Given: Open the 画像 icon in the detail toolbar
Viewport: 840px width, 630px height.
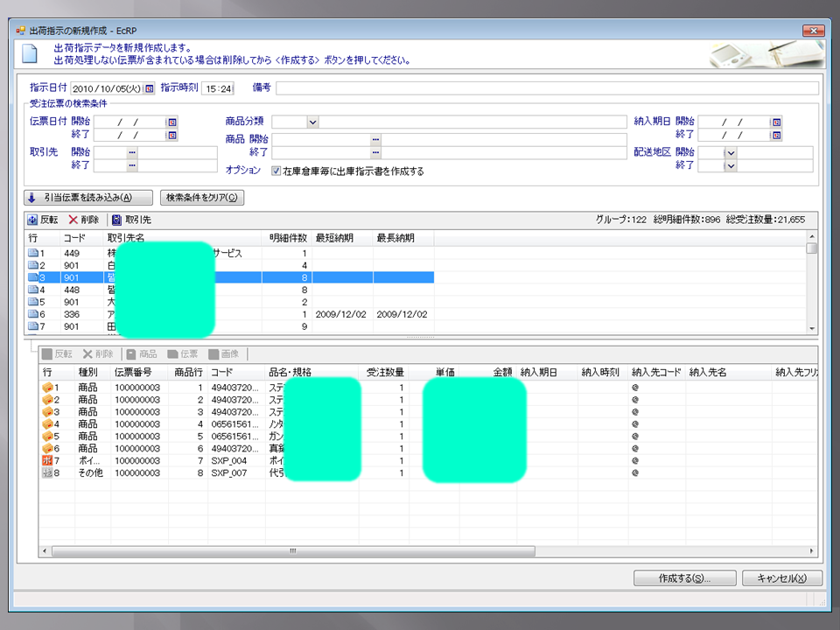Looking at the screenshot, I should pyautogui.click(x=213, y=353).
